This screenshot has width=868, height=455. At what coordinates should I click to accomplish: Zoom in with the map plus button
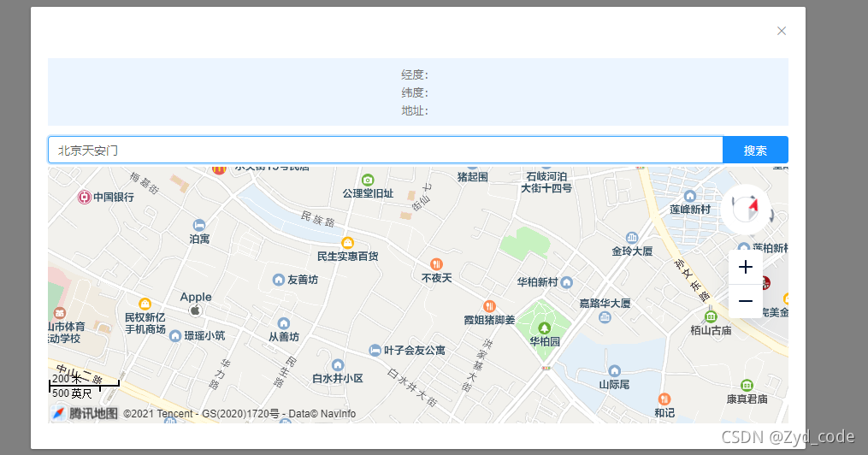click(746, 268)
